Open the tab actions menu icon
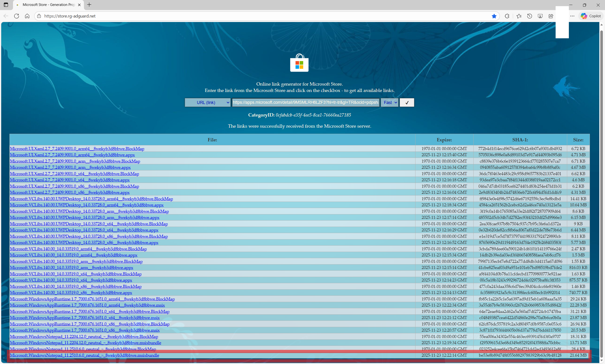Image resolution: width=605 pixels, height=364 pixels. tap(6, 5)
